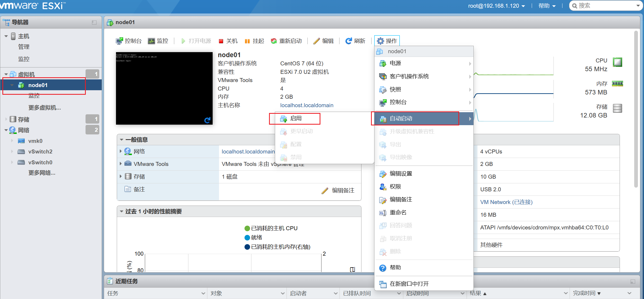The height and width of the screenshot is (299, 644).
Task: Open the localhost.localdomain hostname link
Action: pos(307,105)
